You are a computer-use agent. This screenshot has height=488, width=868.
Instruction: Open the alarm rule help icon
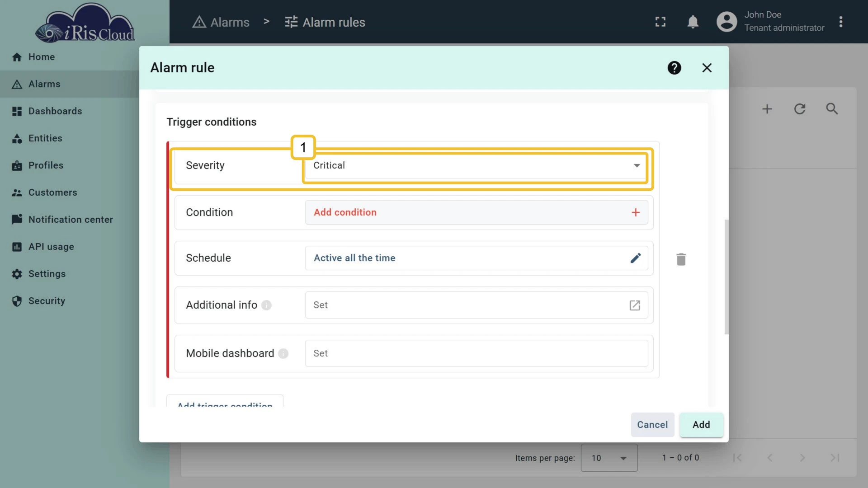pyautogui.click(x=674, y=68)
